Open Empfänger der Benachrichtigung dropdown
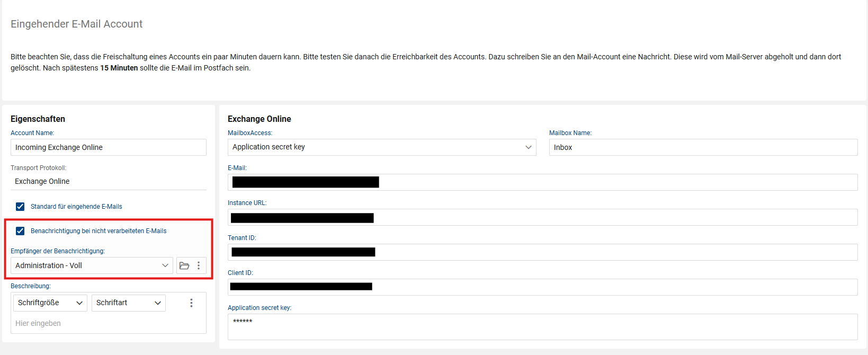The width and height of the screenshot is (868, 355). coord(92,265)
